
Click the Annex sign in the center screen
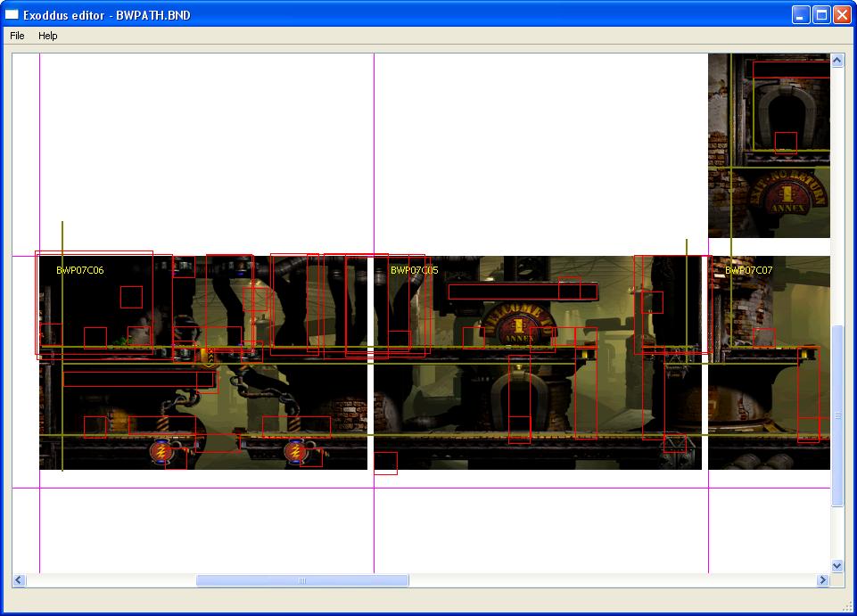click(x=519, y=324)
